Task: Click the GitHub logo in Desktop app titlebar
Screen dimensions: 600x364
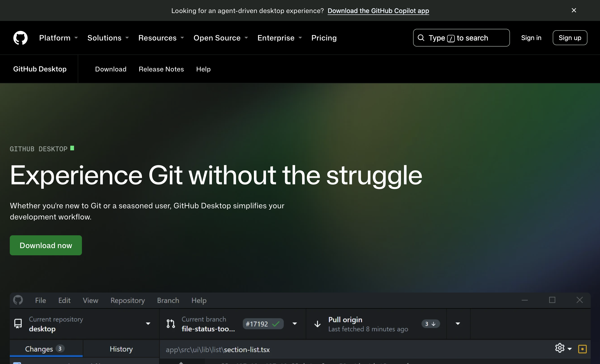Action: pyautogui.click(x=18, y=300)
